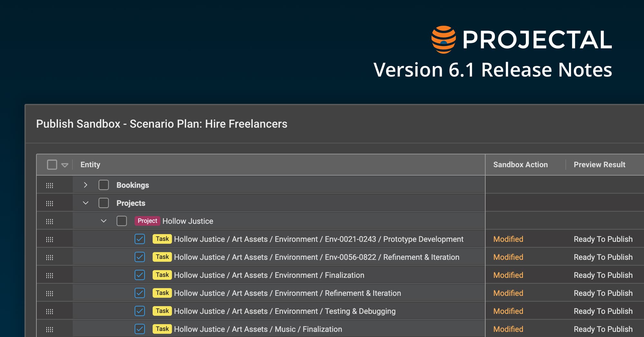Click drag handle on Prototype Development task row
Screen dimensions: 644x337
coord(49,240)
